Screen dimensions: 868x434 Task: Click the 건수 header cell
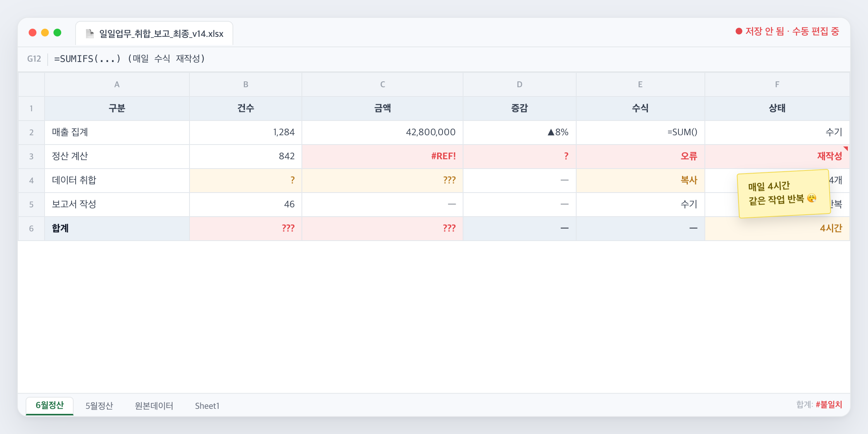pos(246,108)
